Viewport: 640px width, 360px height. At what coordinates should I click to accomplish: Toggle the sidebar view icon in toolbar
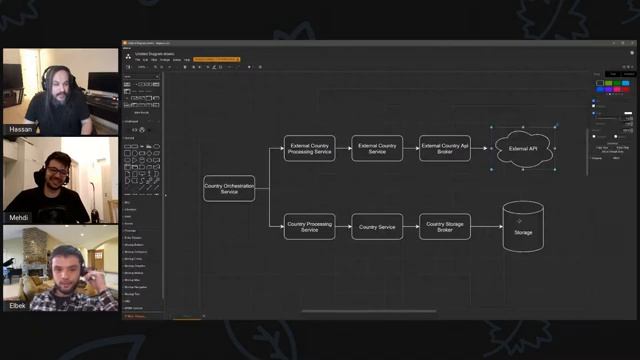128,67
